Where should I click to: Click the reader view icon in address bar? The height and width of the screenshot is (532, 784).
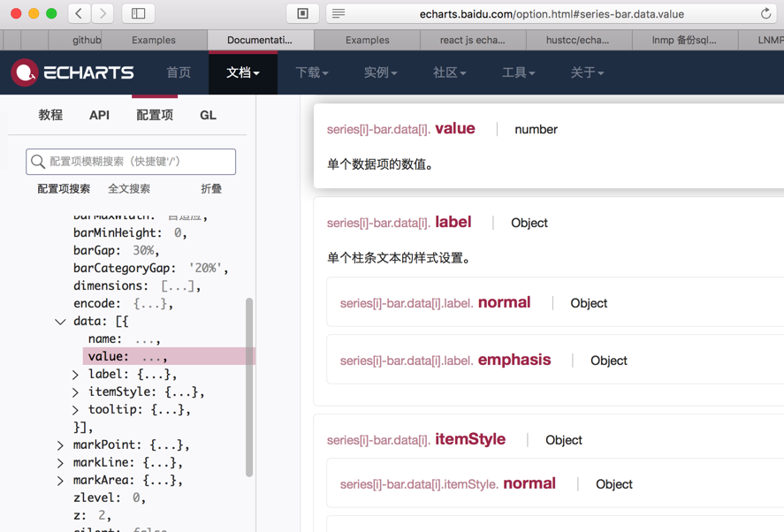pyautogui.click(x=339, y=13)
